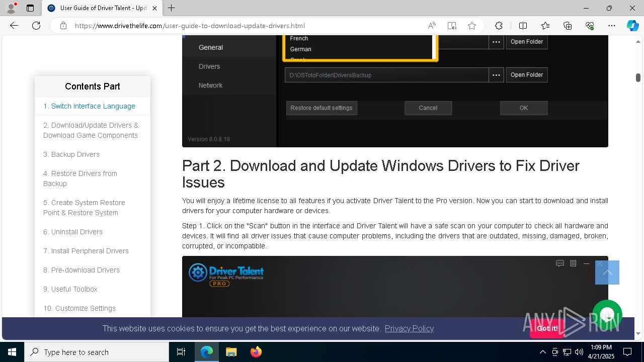Viewport: 644px width, 362px height.
Task: Click the address bar URL field
Action: tap(247, 26)
